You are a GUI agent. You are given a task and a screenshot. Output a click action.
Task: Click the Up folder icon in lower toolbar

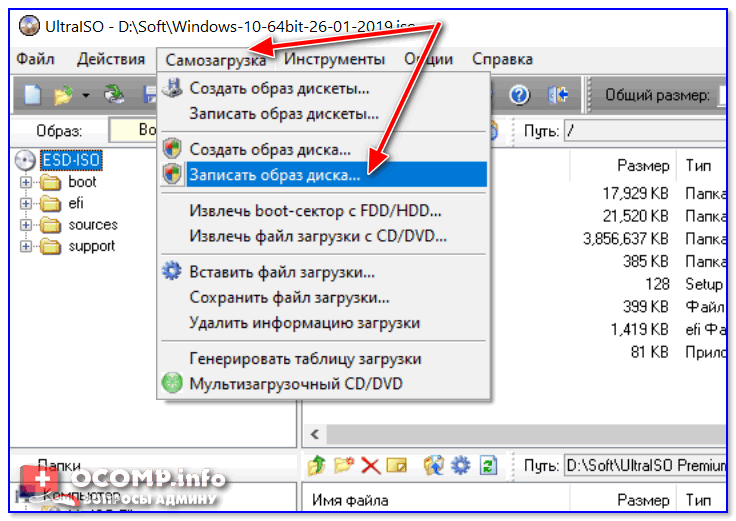coord(317,466)
